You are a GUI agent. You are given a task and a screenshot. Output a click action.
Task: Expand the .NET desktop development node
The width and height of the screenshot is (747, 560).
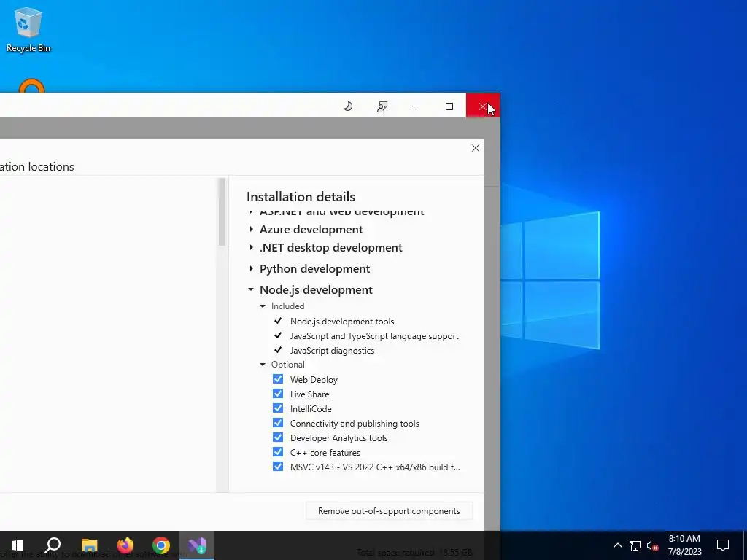pos(251,247)
